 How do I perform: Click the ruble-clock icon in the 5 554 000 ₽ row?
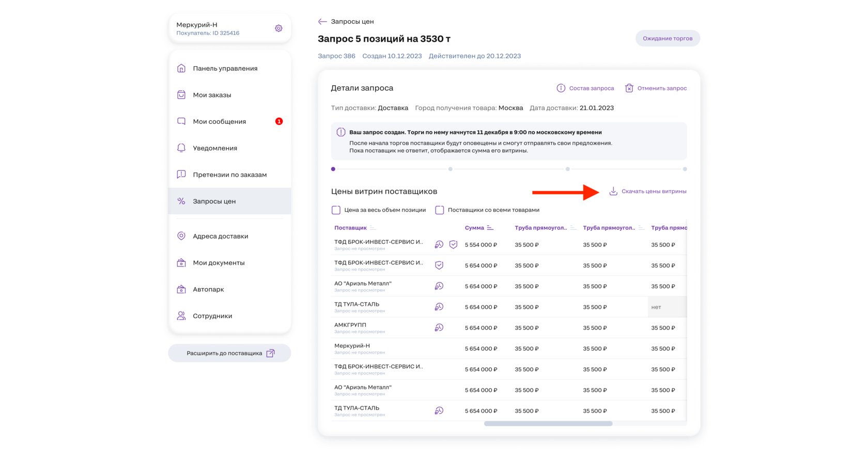tap(439, 245)
